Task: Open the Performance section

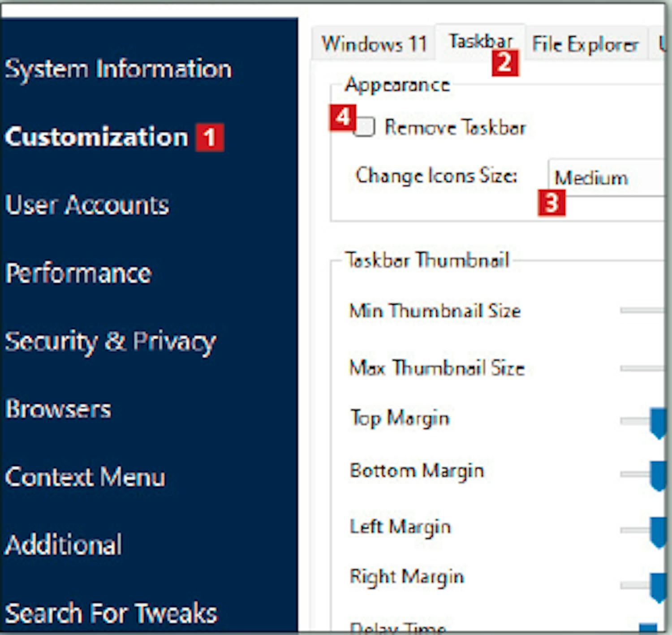Action: click(78, 273)
